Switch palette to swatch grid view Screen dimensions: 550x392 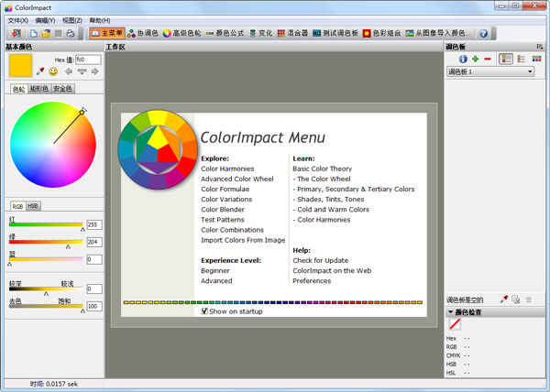click(x=536, y=59)
